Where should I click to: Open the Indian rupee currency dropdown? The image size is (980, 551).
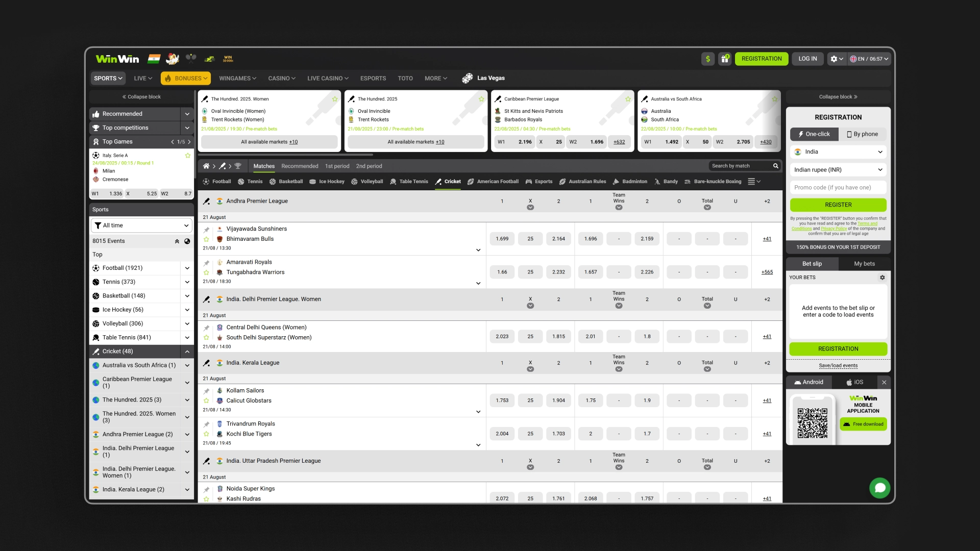838,170
